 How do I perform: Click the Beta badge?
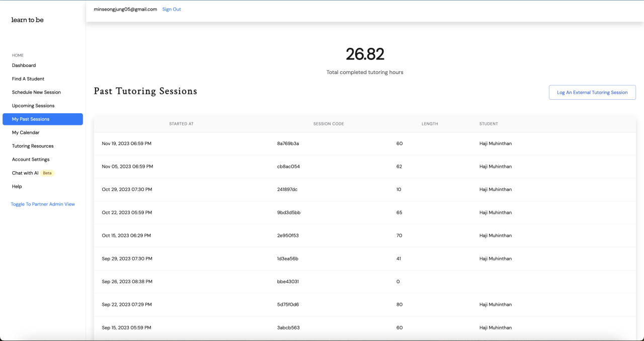click(47, 173)
